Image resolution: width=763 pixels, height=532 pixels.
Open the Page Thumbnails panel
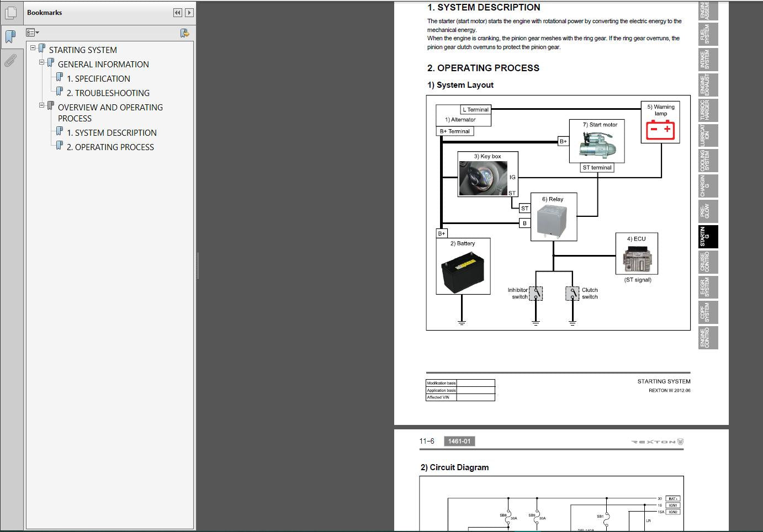coord(10,13)
